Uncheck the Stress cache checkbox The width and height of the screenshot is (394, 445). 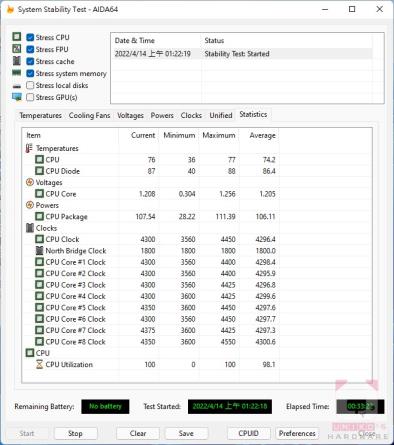coord(30,61)
